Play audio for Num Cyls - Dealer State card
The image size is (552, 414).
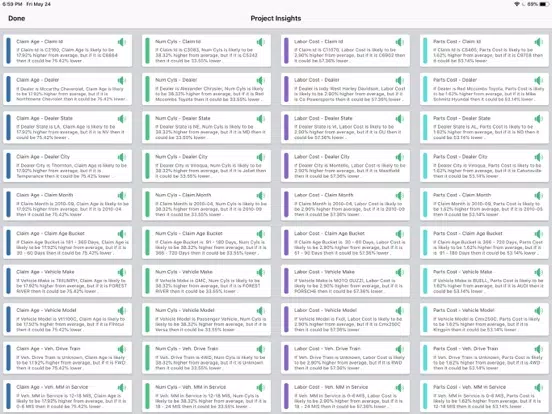pyautogui.click(x=261, y=119)
